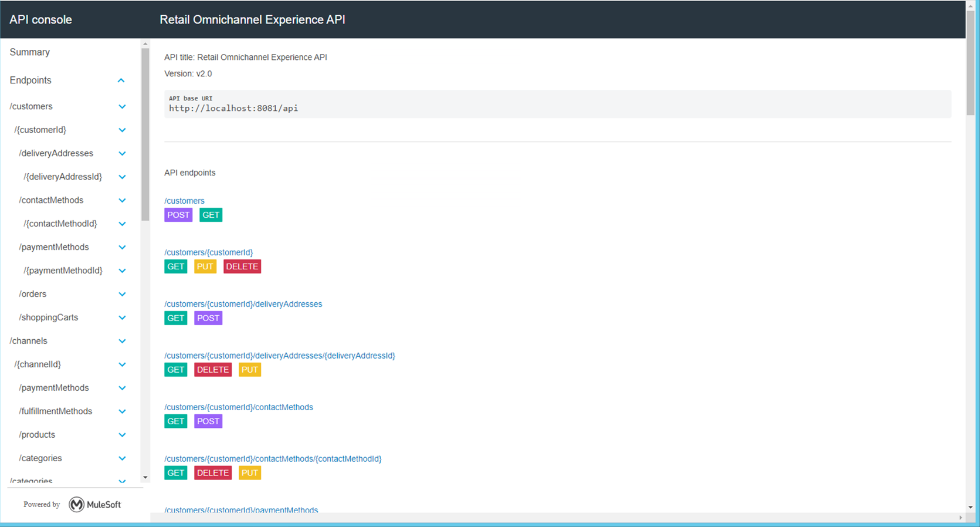Expand /fulfillmentMethods chevron in sidebar

coord(122,412)
